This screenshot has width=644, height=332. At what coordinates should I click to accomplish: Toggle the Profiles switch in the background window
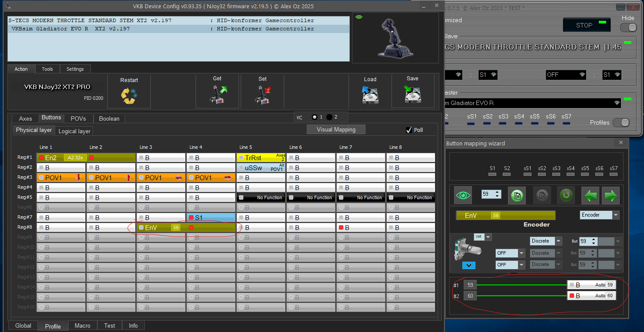click(621, 122)
